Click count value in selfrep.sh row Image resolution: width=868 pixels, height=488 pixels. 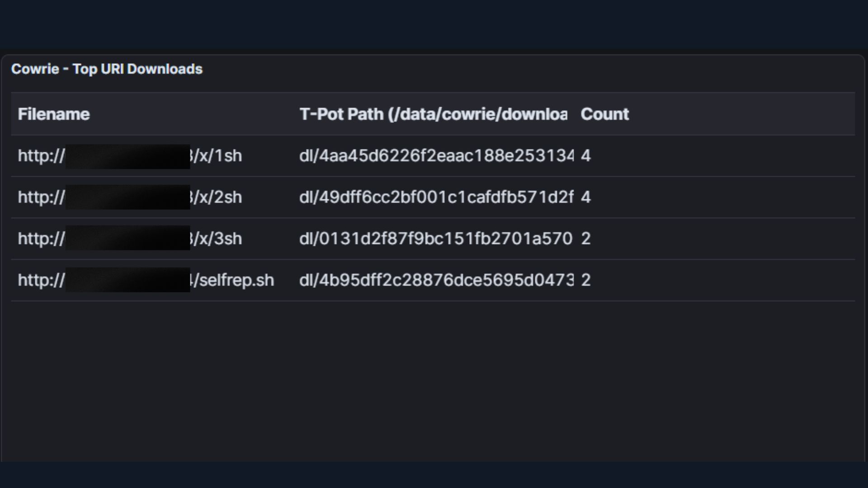click(x=585, y=280)
